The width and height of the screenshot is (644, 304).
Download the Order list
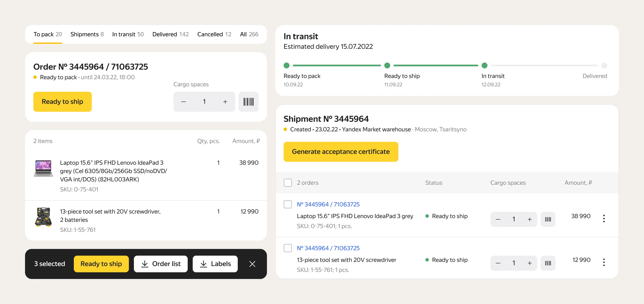[x=161, y=264]
